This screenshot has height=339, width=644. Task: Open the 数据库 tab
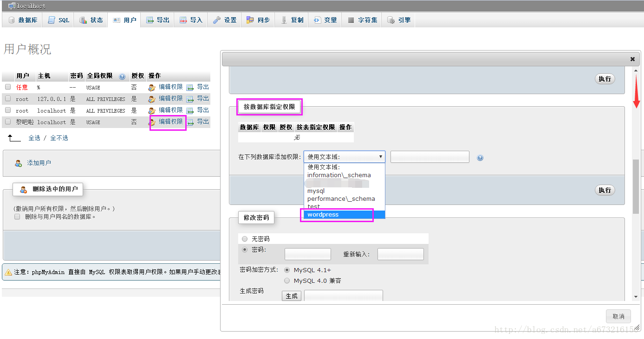tap(22, 20)
